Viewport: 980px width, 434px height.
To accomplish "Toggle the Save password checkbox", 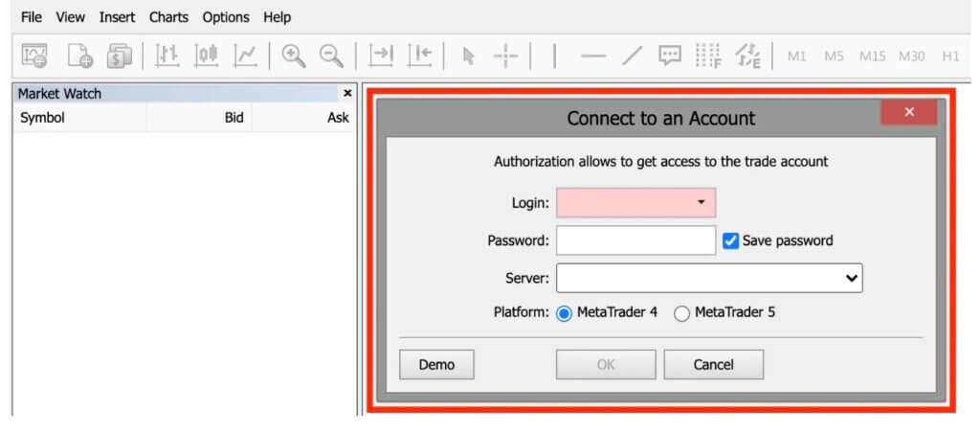I will (730, 240).
